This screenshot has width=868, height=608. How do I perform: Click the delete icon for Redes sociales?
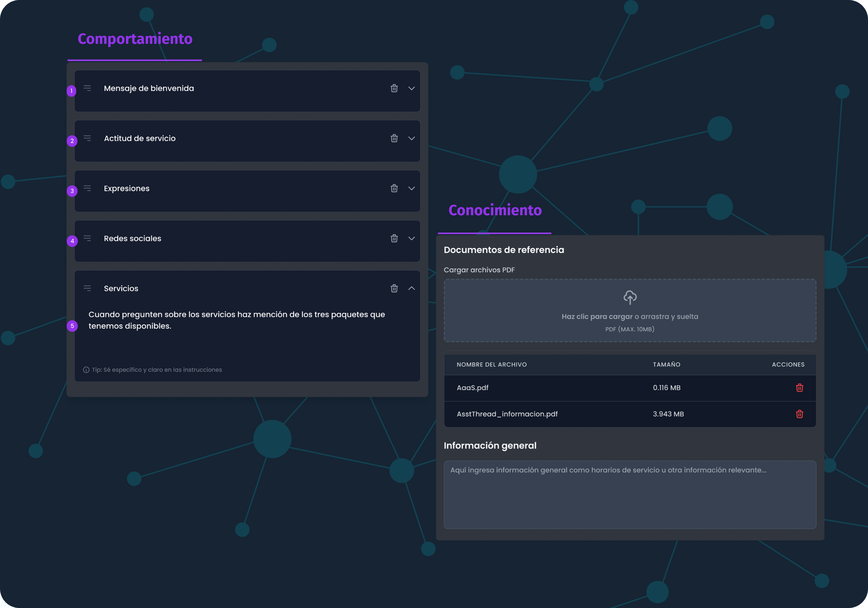[394, 238]
